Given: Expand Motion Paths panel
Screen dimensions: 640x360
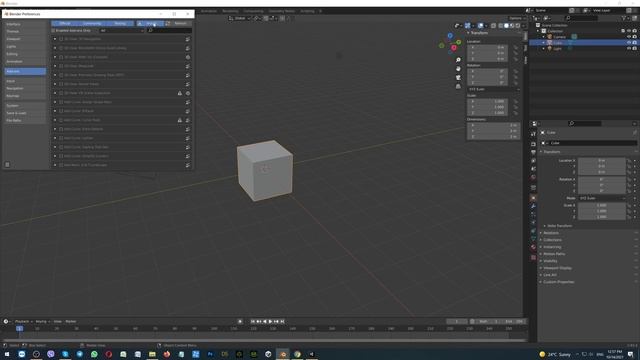Looking at the screenshot, I should 554,254.
